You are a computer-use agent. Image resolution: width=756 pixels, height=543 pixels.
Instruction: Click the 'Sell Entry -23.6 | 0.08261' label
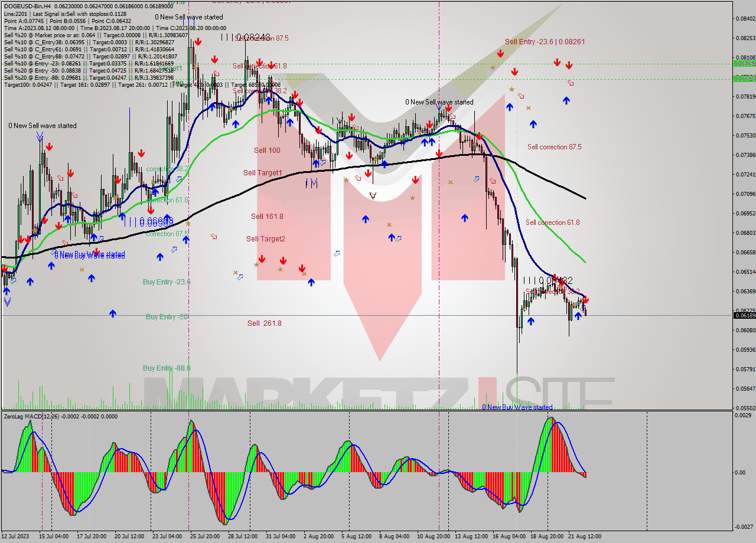(545, 41)
